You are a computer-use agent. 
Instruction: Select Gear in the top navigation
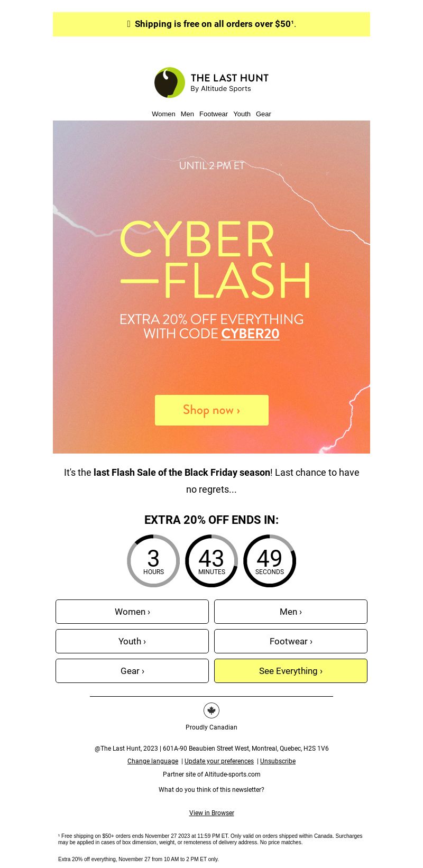coord(263,114)
